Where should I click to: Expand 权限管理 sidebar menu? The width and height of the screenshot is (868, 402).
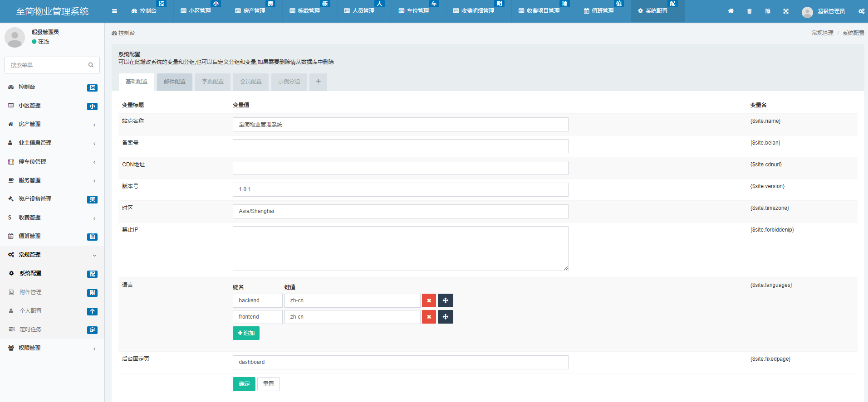pos(52,348)
